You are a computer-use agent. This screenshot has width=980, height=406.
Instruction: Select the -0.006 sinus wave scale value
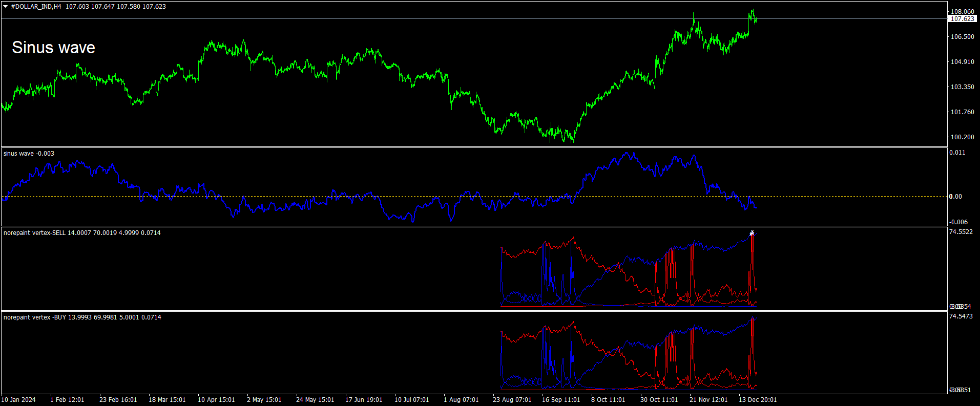pyautogui.click(x=958, y=222)
